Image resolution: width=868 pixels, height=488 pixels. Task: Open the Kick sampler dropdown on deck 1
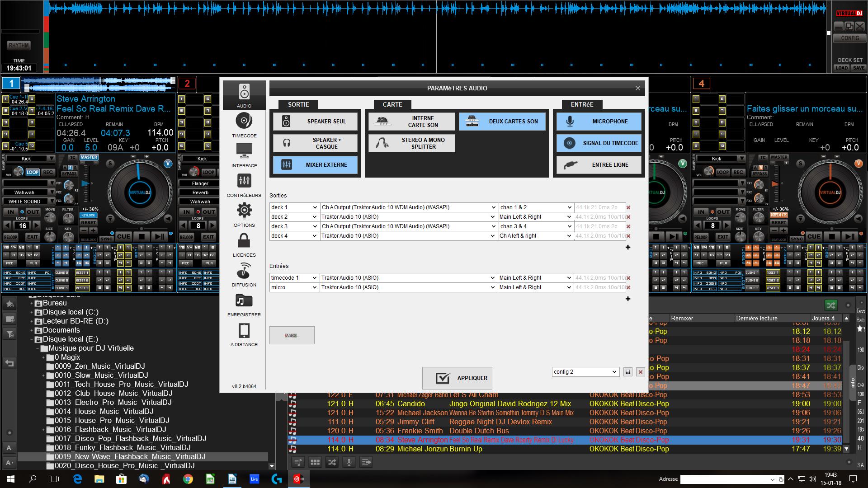(30, 159)
